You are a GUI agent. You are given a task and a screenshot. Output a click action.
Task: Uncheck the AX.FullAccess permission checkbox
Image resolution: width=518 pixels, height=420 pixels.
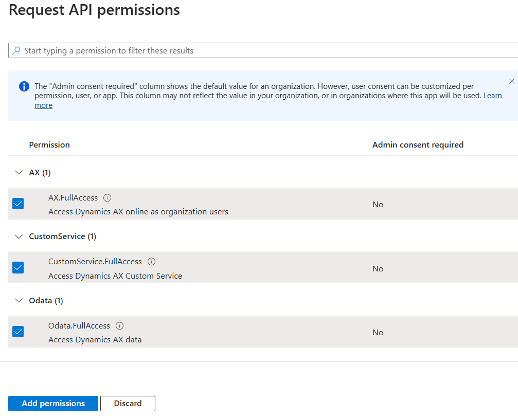pyautogui.click(x=18, y=204)
